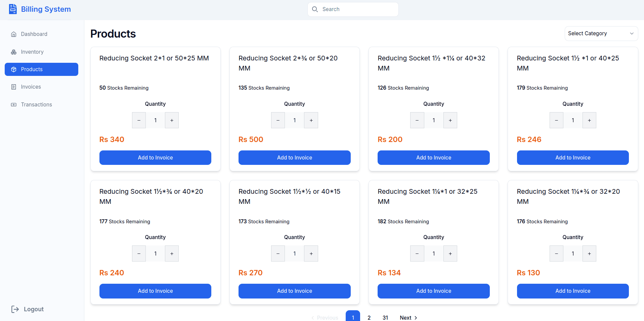644x321 pixels.
Task: Focus the Search input field
Action: tap(358, 9)
